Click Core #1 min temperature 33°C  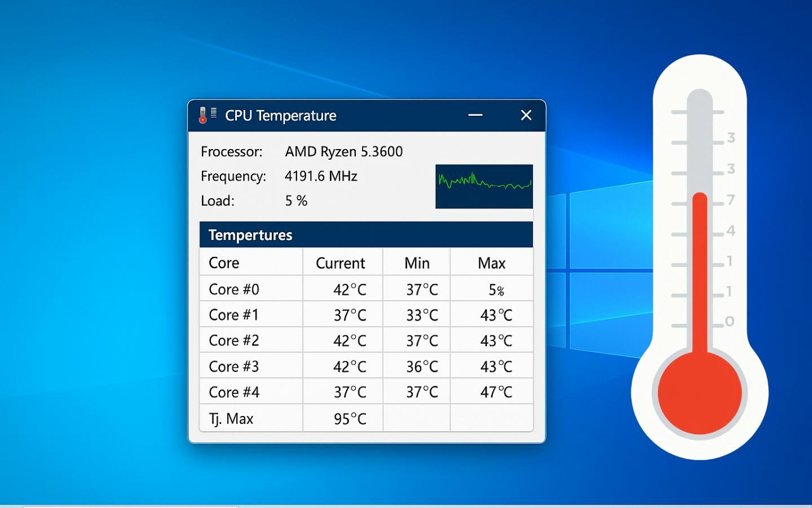[x=422, y=316]
